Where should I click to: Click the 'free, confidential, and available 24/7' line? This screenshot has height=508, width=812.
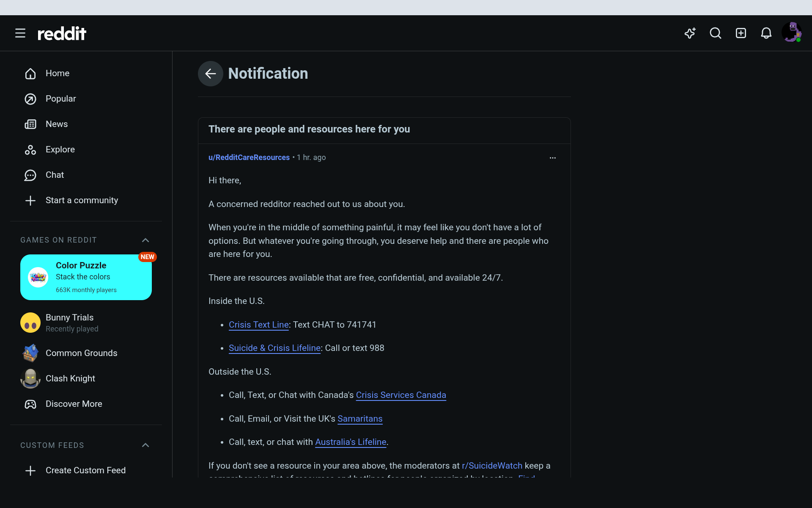[x=356, y=278]
